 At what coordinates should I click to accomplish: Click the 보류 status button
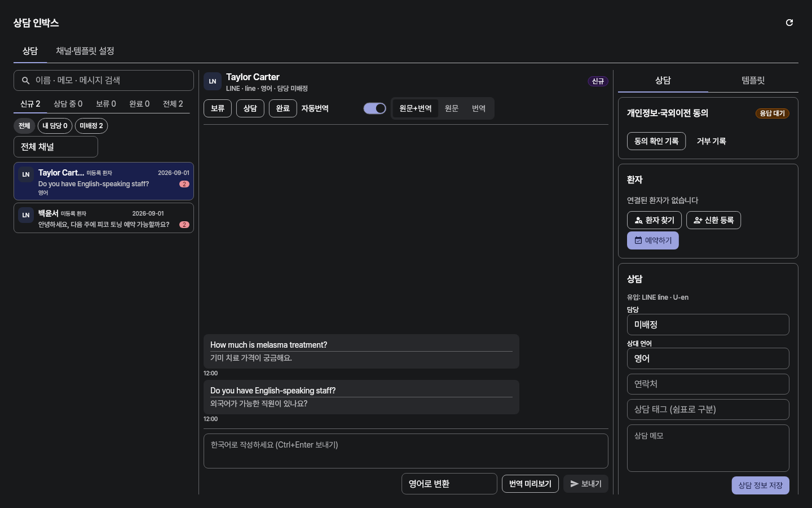click(218, 108)
